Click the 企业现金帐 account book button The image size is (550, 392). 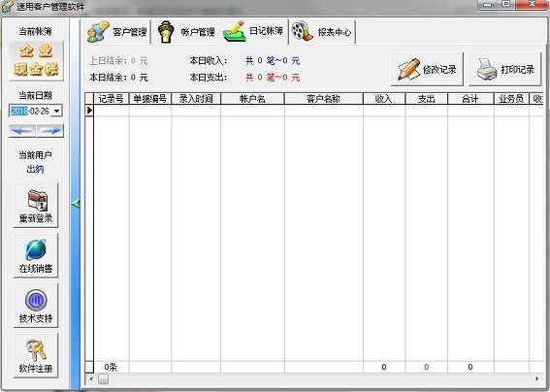click(36, 60)
